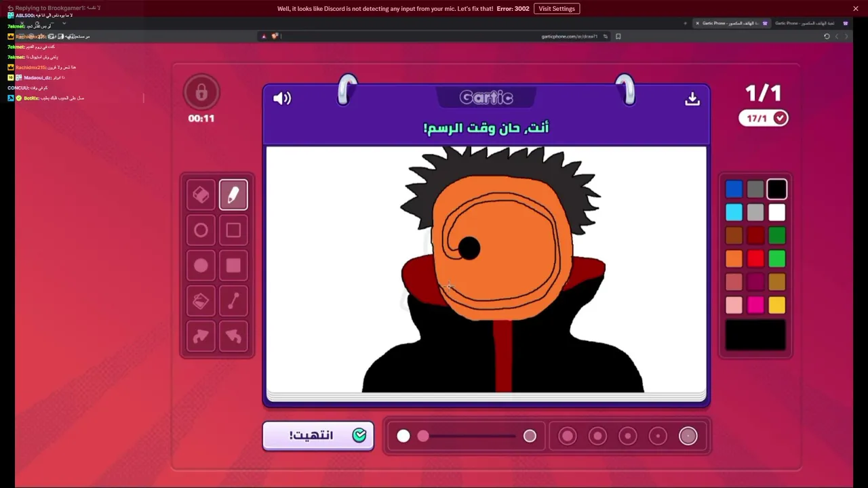
Task: Click the round lock icon above the timer
Action: pyautogui.click(x=201, y=93)
